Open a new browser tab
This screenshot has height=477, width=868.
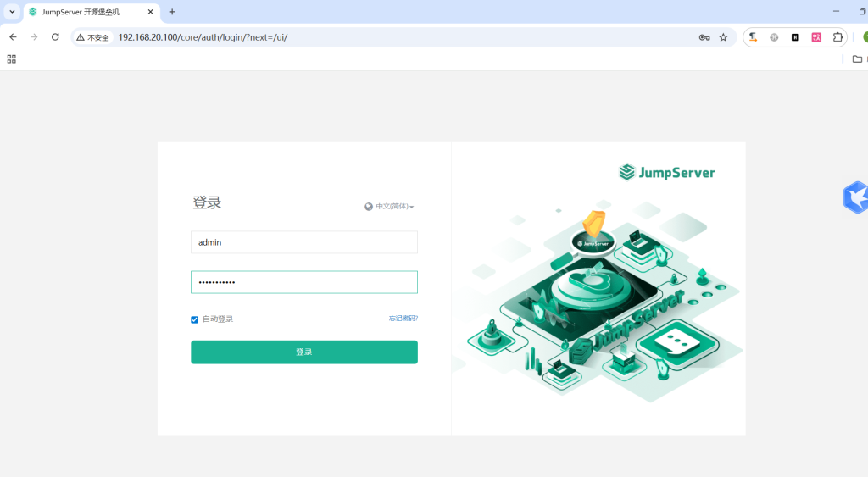coord(172,12)
